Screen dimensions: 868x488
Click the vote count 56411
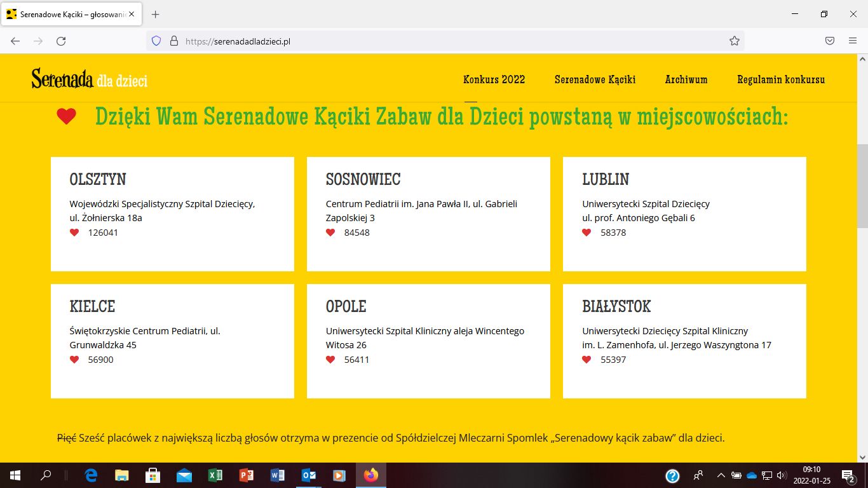356,360
